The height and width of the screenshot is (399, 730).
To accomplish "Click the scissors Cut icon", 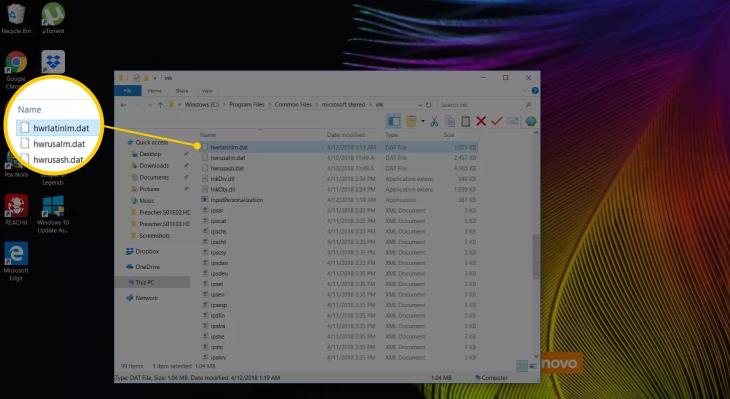I will 434,122.
